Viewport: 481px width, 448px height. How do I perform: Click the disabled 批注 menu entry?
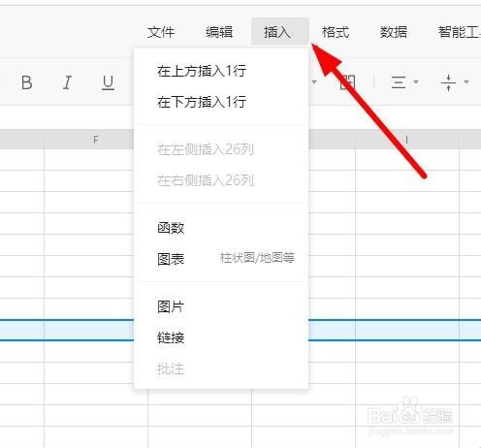tap(221, 368)
